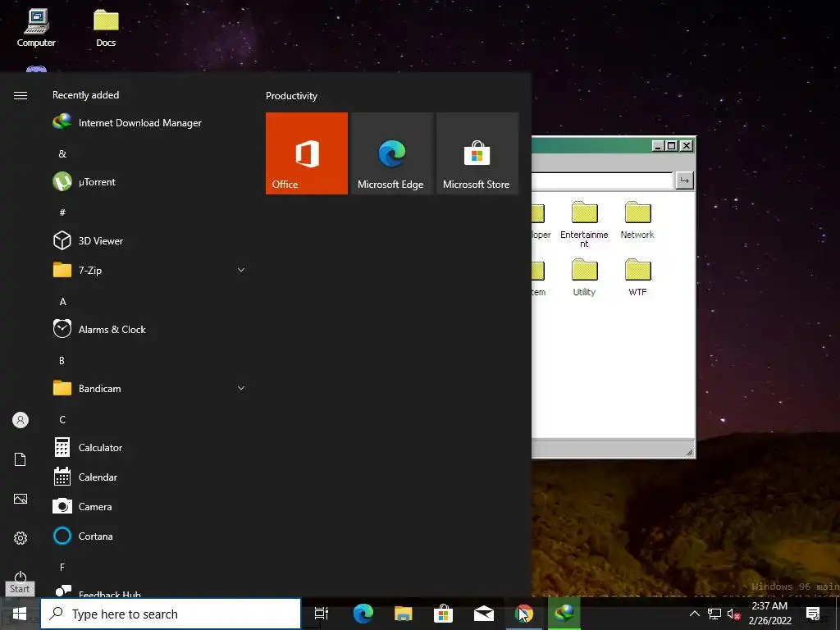Screen dimensions: 840x630
Task: Select the Docs desktop folder
Action: (x=106, y=28)
